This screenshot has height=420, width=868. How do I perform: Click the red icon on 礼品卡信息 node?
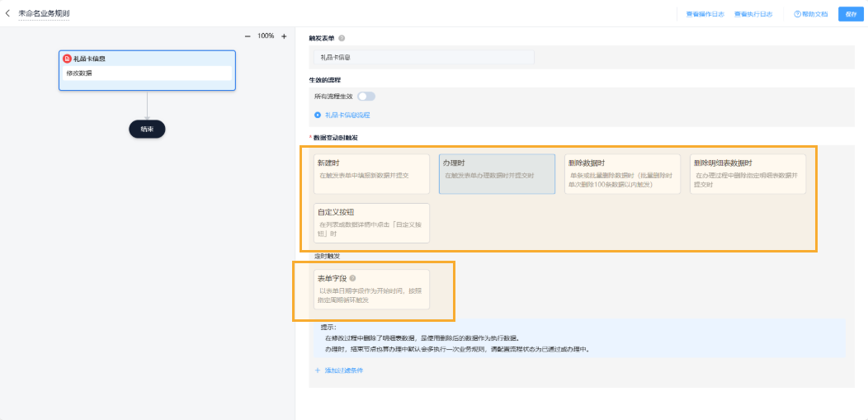(x=67, y=58)
